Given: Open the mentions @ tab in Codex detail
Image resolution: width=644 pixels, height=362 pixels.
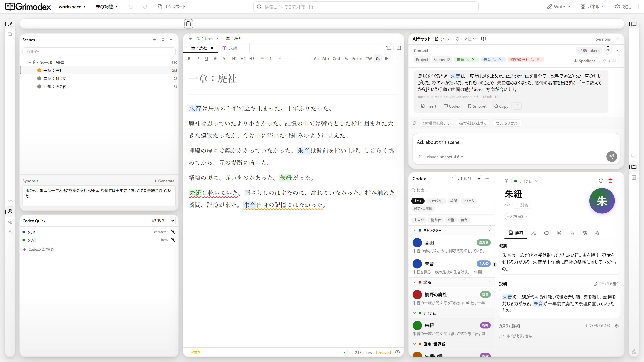Looking at the screenshot, I should point(559,233).
